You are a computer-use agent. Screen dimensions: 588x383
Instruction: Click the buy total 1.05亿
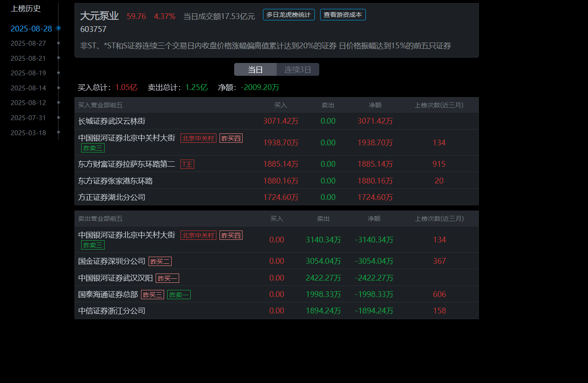(126, 88)
